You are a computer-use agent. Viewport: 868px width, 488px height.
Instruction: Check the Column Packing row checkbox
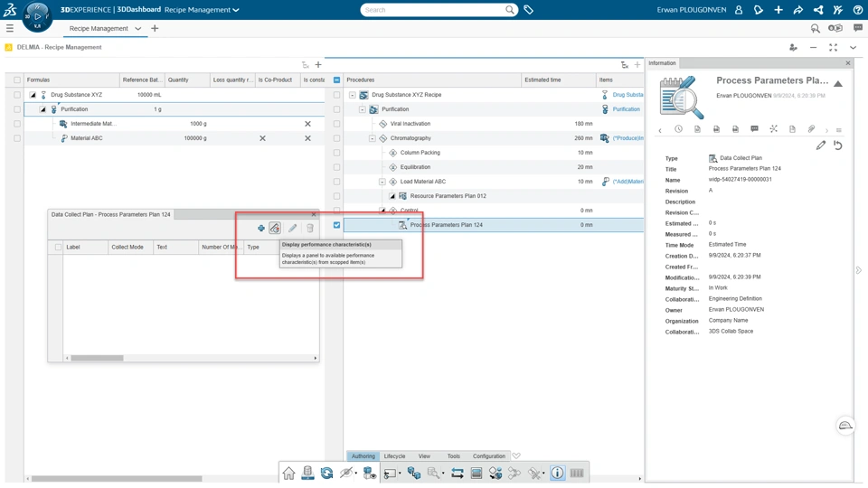click(x=336, y=153)
